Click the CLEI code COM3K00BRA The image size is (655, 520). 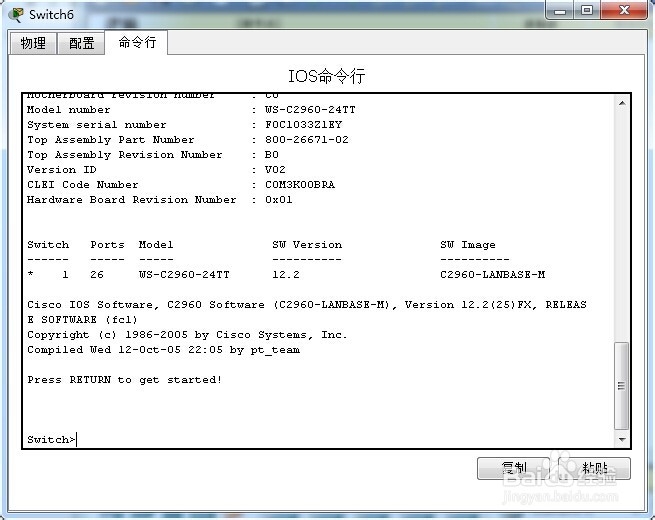300,185
